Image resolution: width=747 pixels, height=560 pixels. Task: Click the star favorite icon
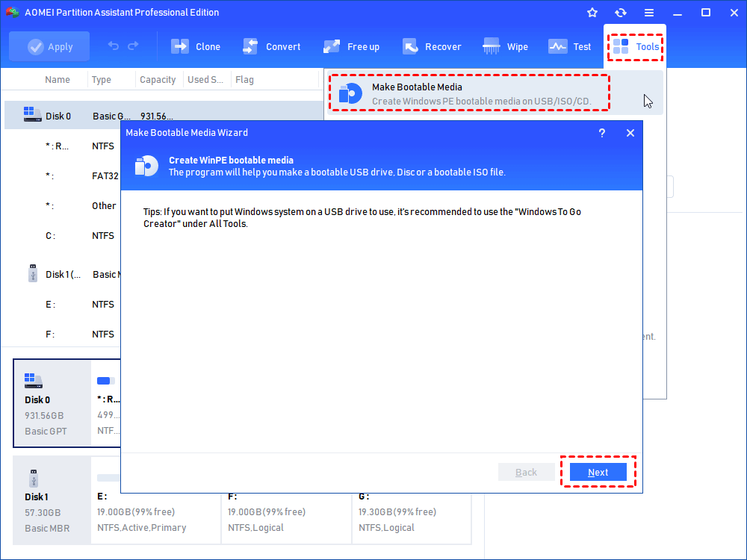click(592, 13)
